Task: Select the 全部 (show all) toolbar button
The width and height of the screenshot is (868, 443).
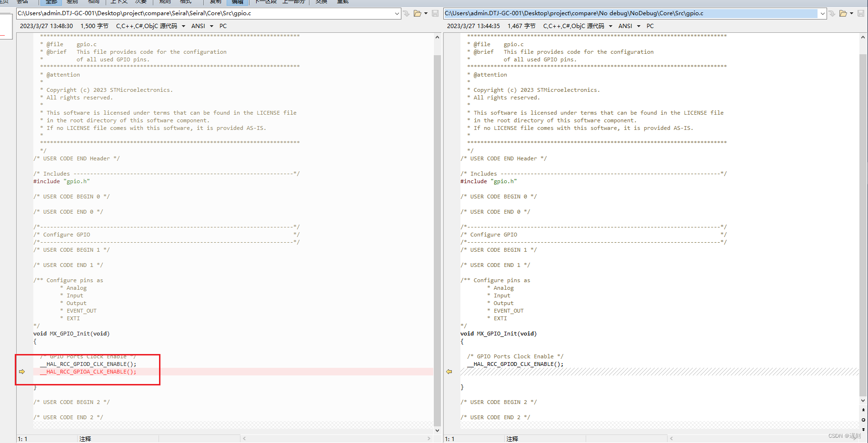Action: (51, 2)
